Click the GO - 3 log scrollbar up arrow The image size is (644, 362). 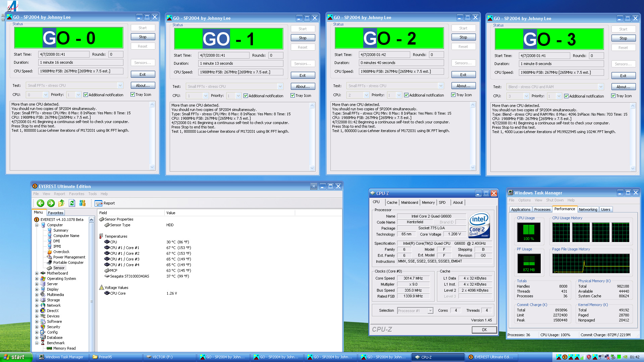[633, 106]
